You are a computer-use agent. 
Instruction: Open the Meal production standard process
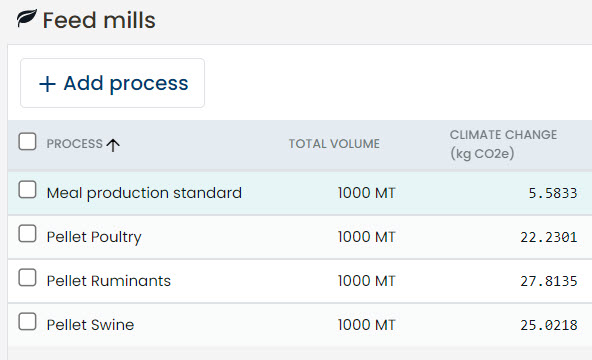point(144,193)
